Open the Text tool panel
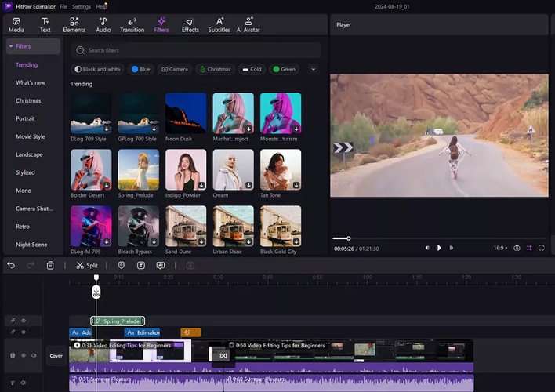 click(45, 25)
